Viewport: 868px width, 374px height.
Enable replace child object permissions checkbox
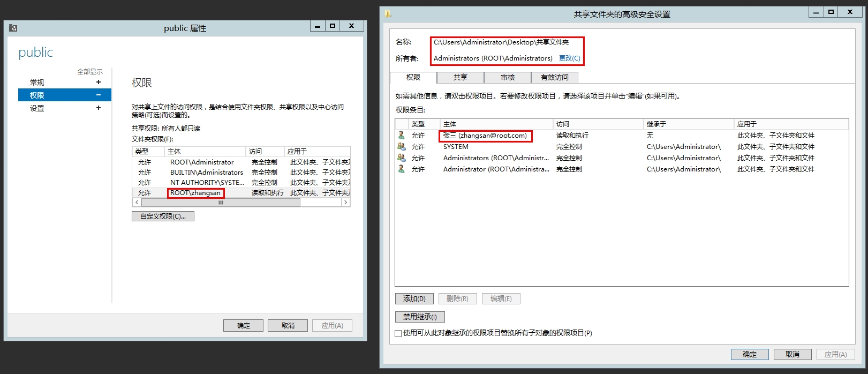tap(398, 333)
